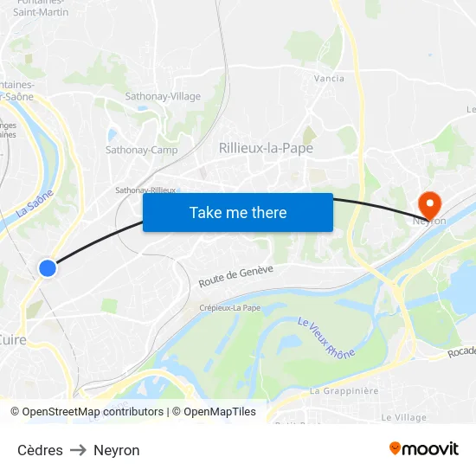
Task: Click the arrow between Cèdres and Neyron
Action: pos(78,450)
